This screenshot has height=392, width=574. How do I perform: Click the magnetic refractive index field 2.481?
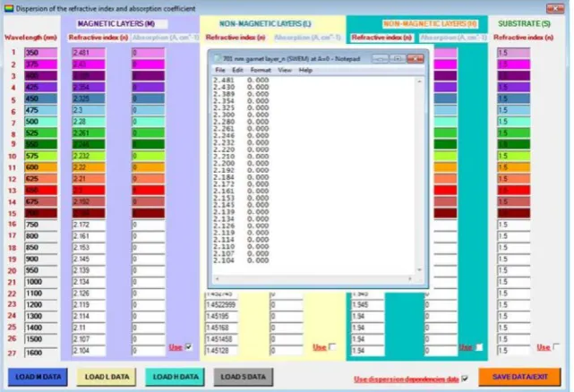tap(89, 53)
